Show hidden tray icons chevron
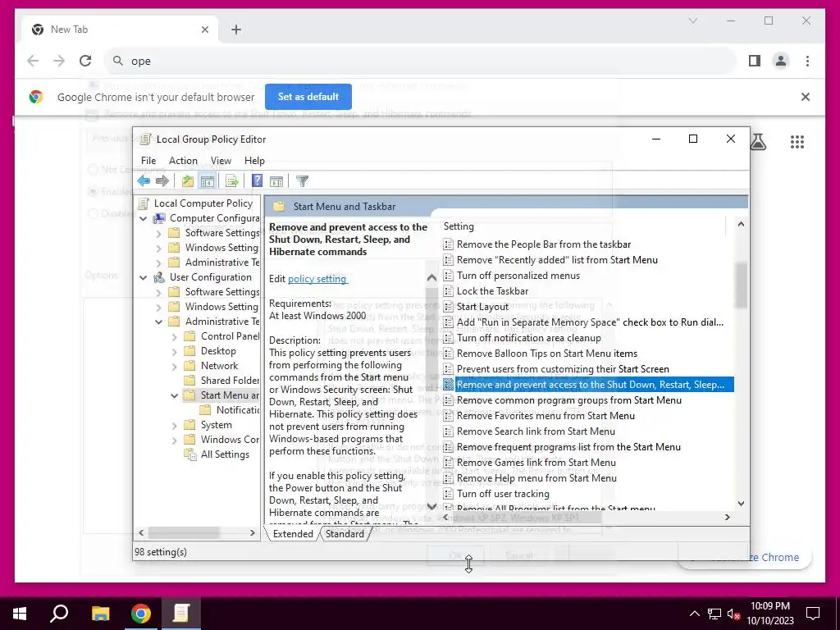Viewport: 840px width, 630px height. coord(694,614)
